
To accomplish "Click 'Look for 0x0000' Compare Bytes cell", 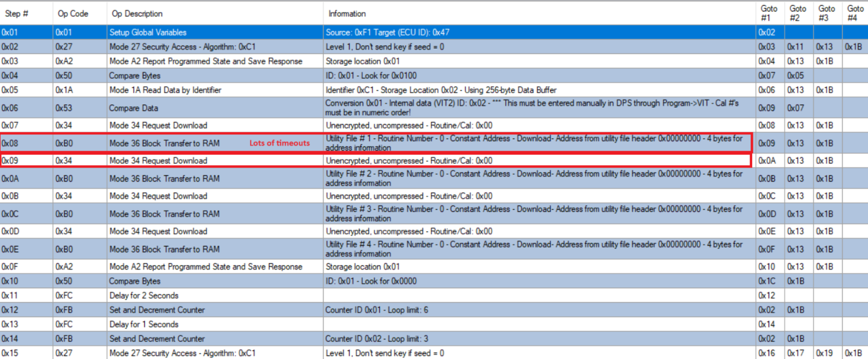I will click(540, 281).
